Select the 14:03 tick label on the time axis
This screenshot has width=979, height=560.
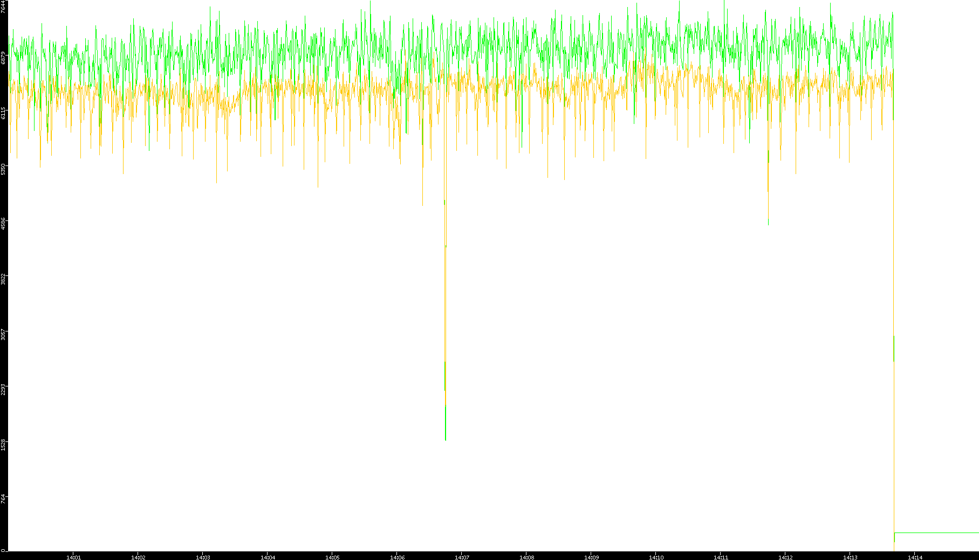(x=203, y=557)
